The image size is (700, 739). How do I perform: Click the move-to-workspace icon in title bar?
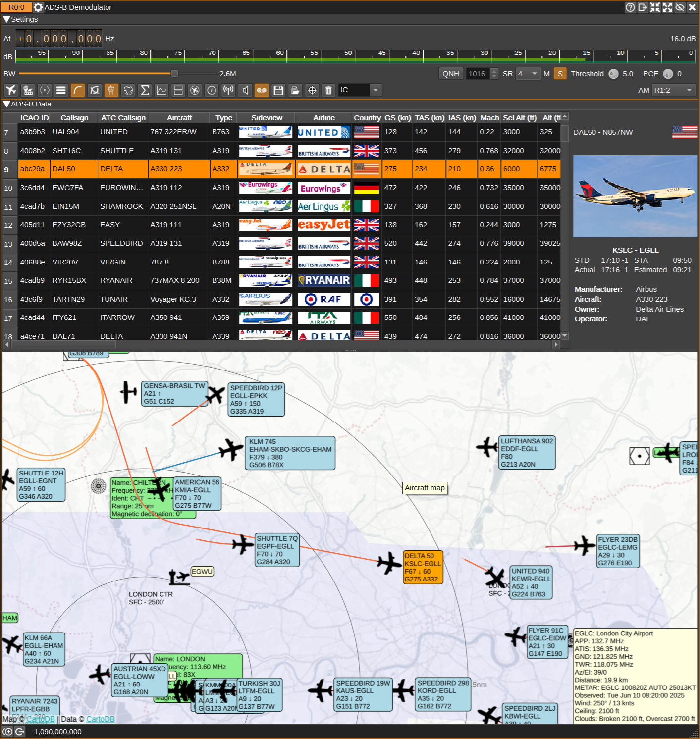point(643,7)
